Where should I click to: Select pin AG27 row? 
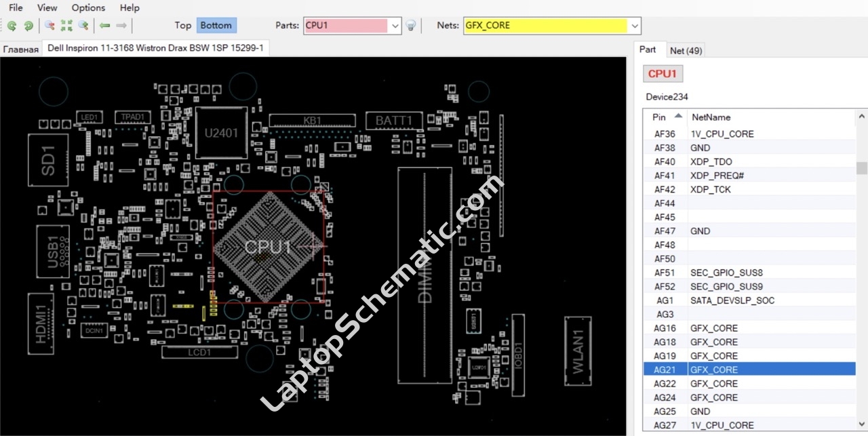[x=749, y=425]
